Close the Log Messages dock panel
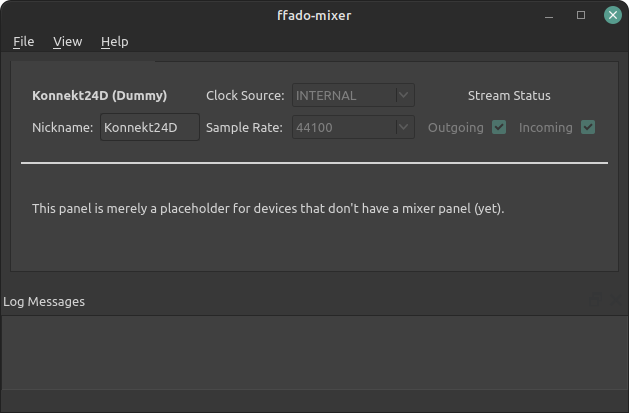This screenshot has width=629, height=413. tap(615, 301)
